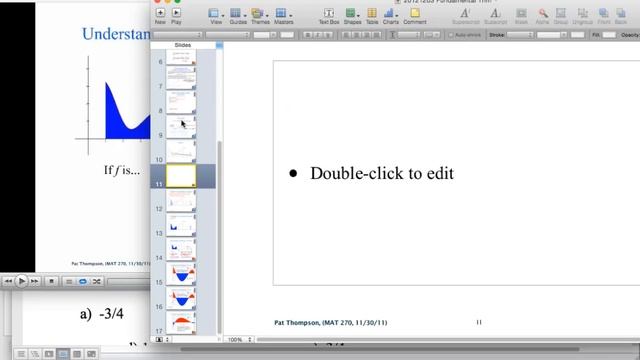Align text right in the format bar
The width and height of the screenshot is (640, 360).
point(367,35)
